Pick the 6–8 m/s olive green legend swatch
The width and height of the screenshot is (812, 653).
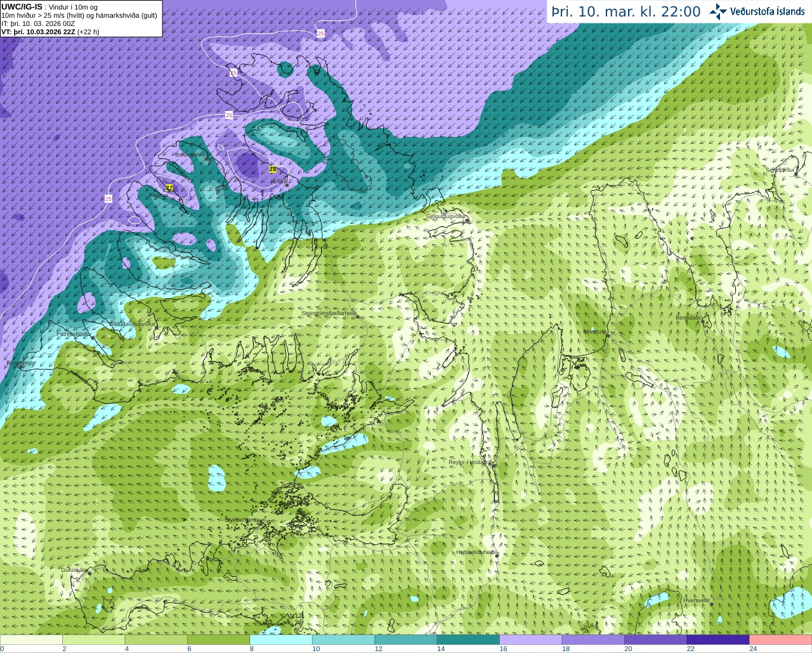coord(219,640)
